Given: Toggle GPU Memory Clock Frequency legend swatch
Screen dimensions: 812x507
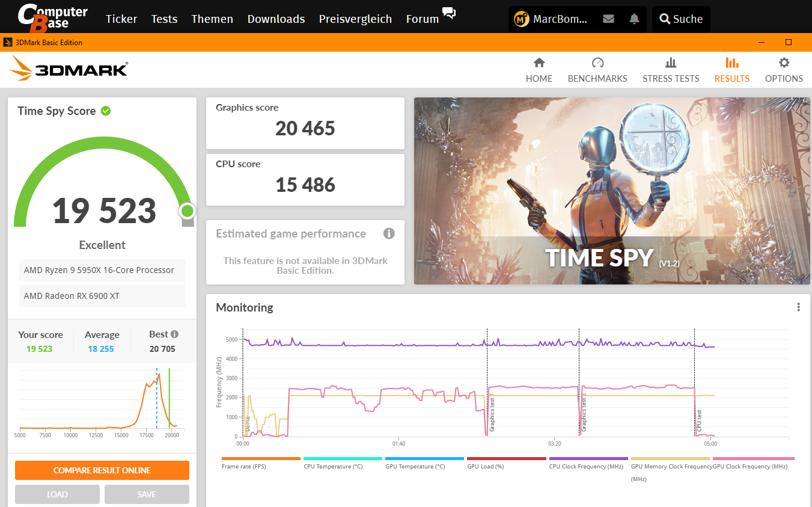Looking at the screenshot, I should click(670, 458).
